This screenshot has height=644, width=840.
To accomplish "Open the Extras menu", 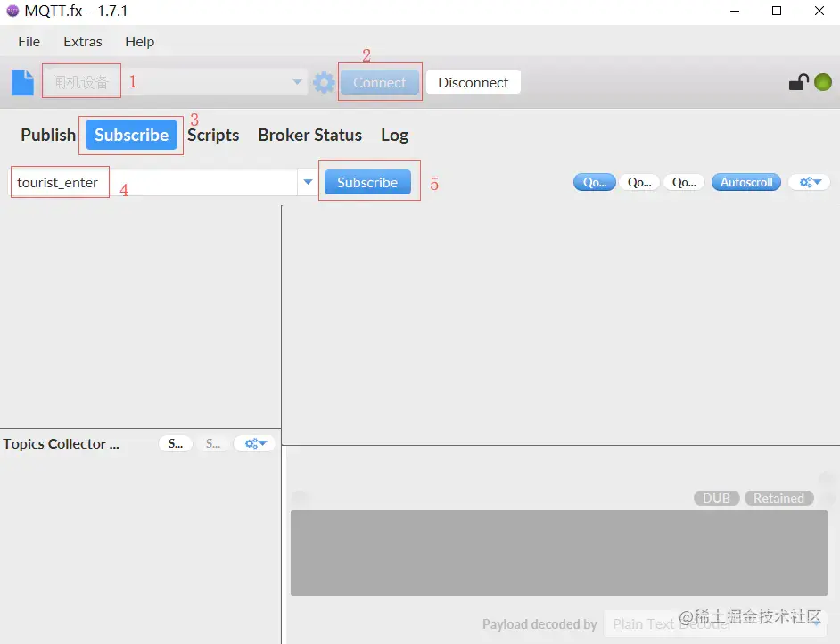I will 83,42.
